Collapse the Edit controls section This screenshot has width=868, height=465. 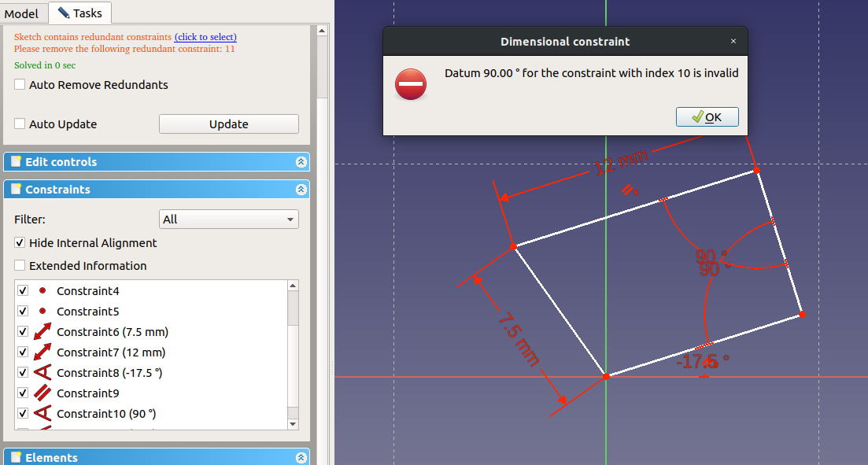point(301,162)
